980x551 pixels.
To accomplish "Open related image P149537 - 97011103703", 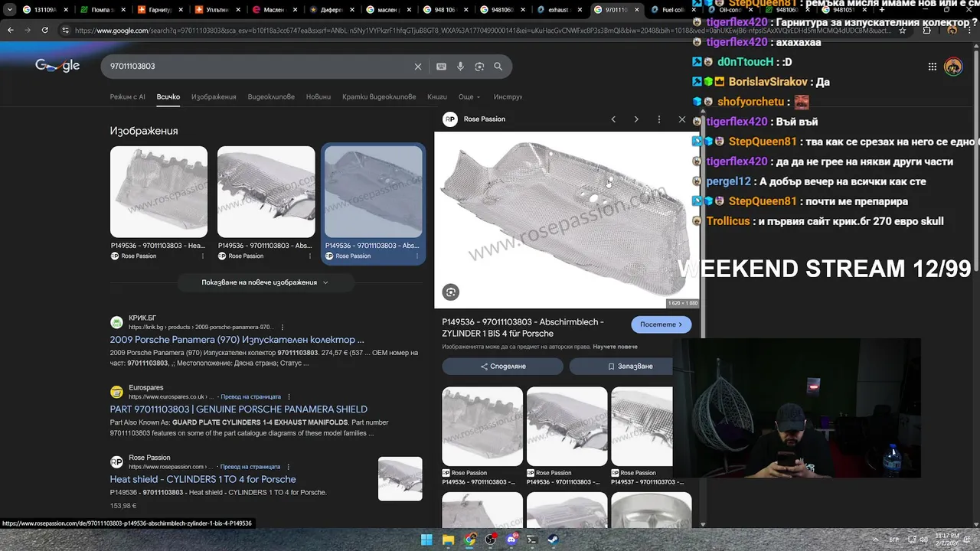I will [642, 426].
